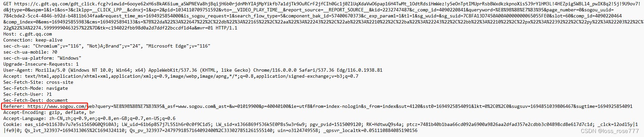Click the Cookie eas_sid header line
The height and width of the screenshot is (137, 644).
tap(321, 124)
